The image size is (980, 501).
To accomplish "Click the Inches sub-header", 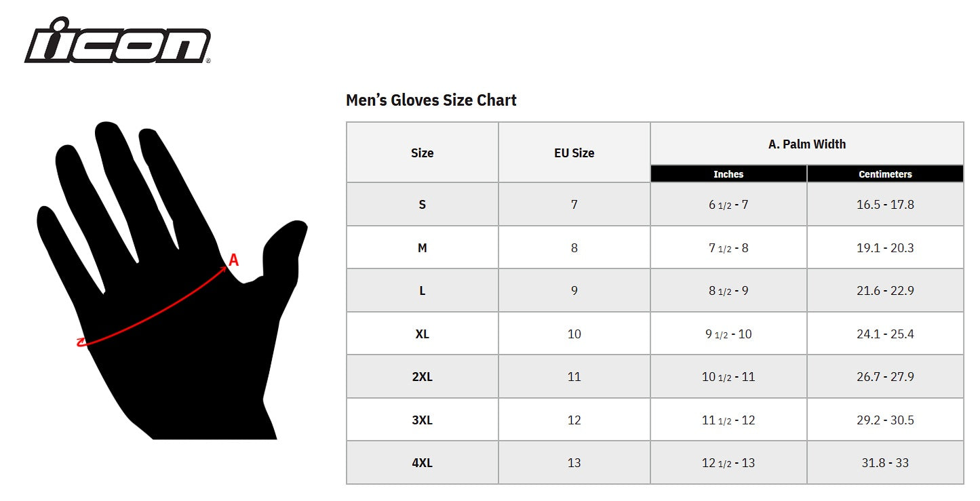I will pos(728,174).
